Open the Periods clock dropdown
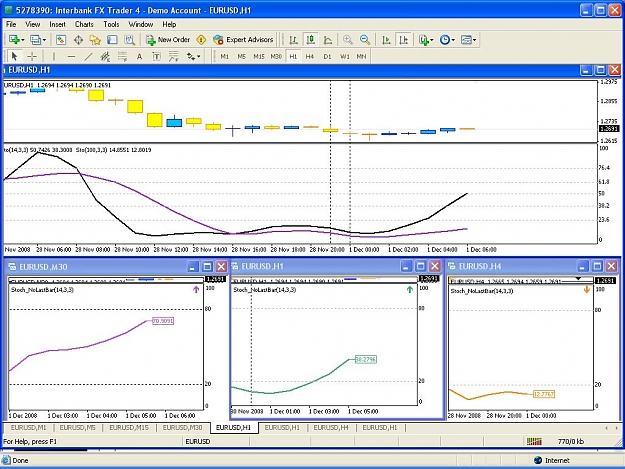The image size is (625, 469). coord(447,39)
